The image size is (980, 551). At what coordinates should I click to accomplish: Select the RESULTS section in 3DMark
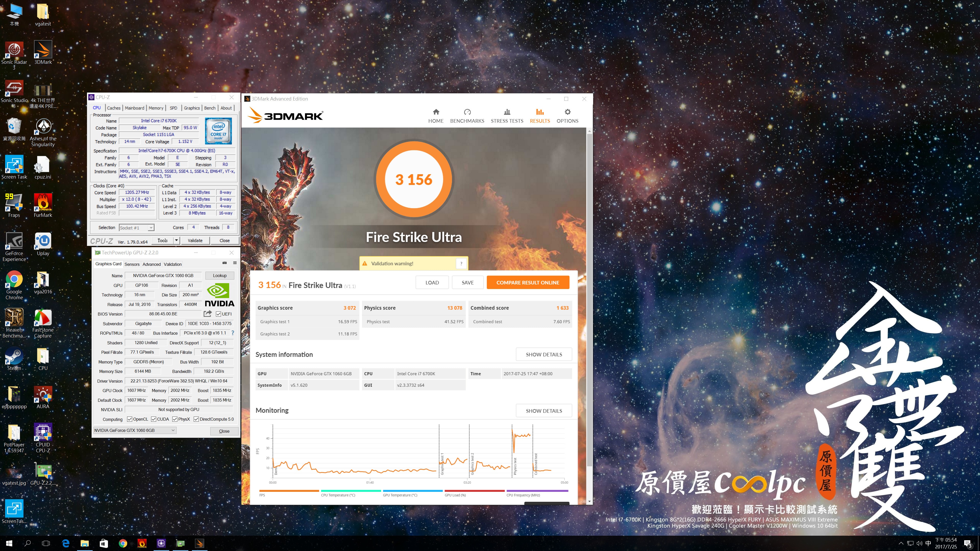[540, 116]
